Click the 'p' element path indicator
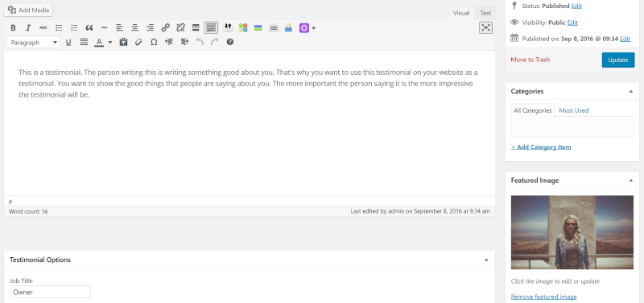 [10, 201]
